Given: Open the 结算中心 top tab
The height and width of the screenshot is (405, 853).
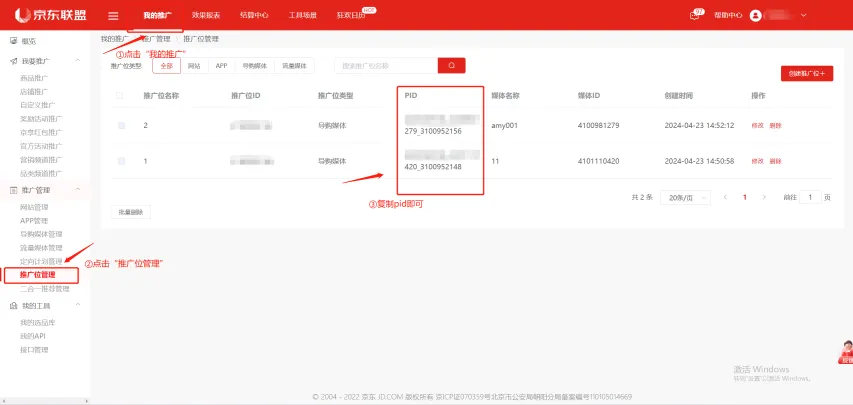Looking at the screenshot, I should (x=254, y=15).
